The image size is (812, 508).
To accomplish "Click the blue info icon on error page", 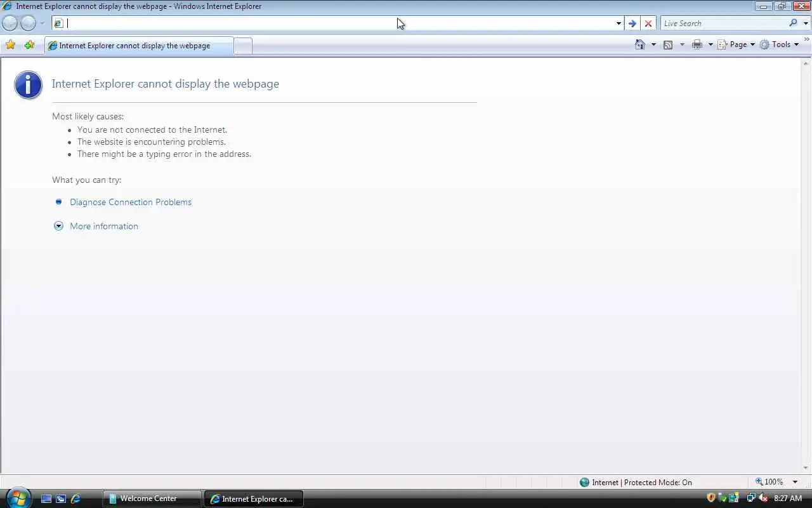I will point(29,84).
